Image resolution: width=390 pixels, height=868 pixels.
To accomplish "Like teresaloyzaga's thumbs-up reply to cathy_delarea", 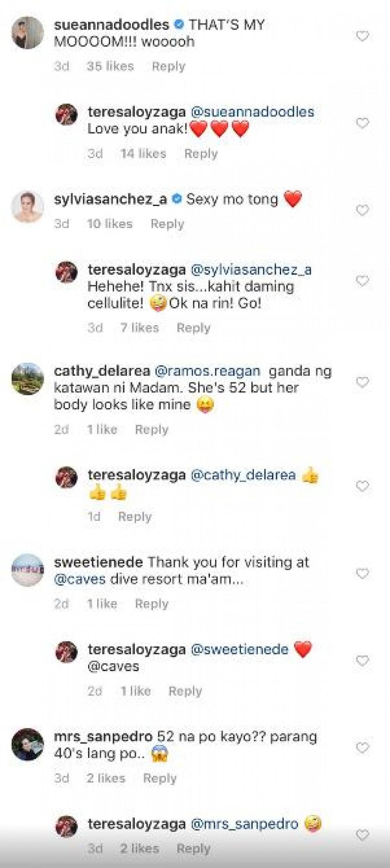I will [x=362, y=486].
